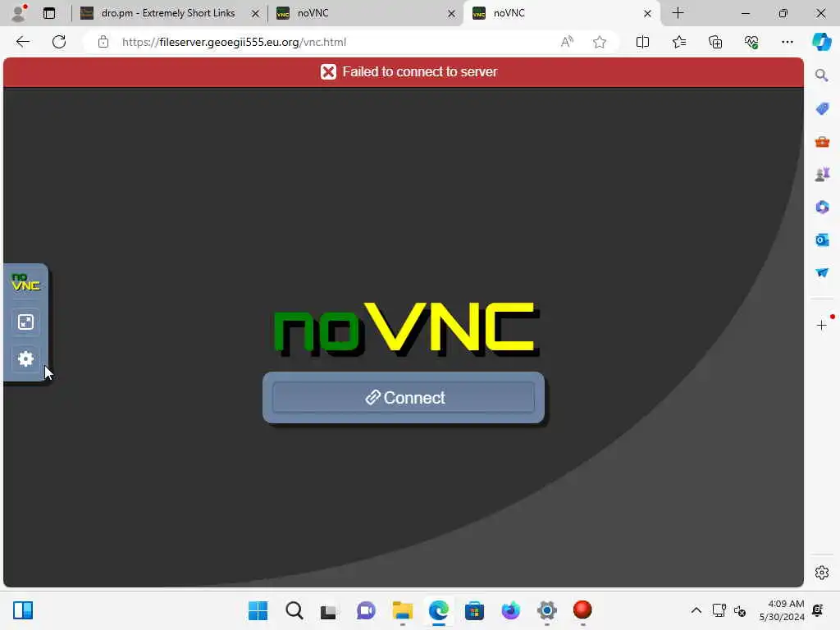Close the dro.pm tab
Image resolution: width=840 pixels, height=630 pixels.
(256, 13)
